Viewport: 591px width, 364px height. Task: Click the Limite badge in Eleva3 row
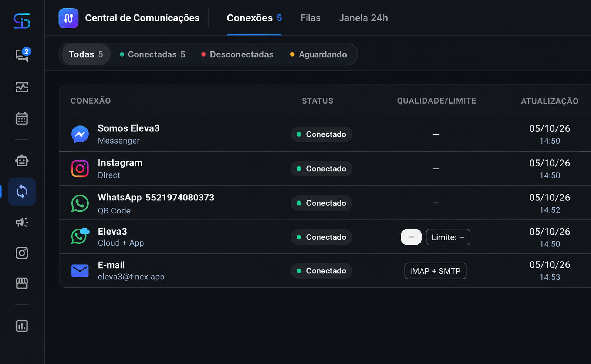coord(448,237)
